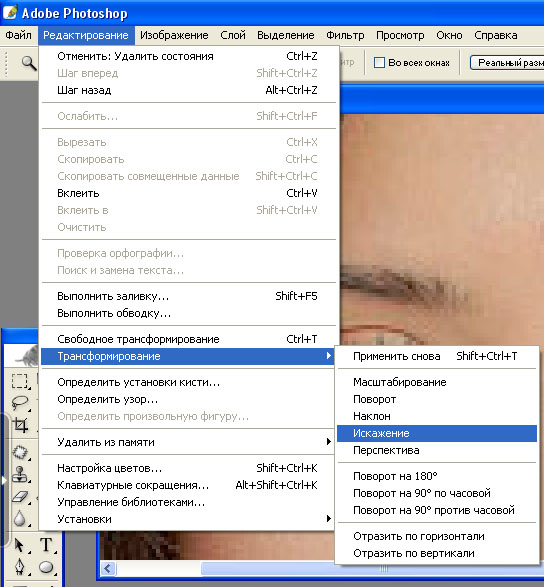Choose 'Управление библиотеками…'
The height and width of the screenshot is (587, 544).
(x=188, y=502)
